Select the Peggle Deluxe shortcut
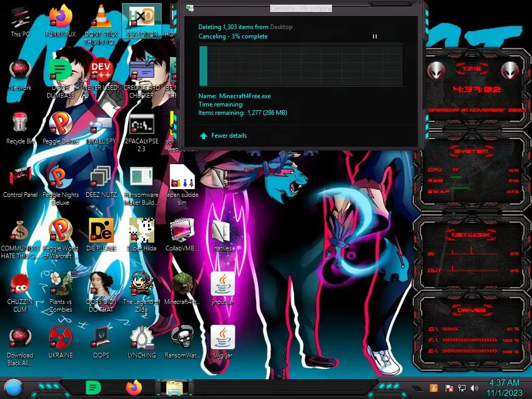532x399 pixels. click(60, 129)
